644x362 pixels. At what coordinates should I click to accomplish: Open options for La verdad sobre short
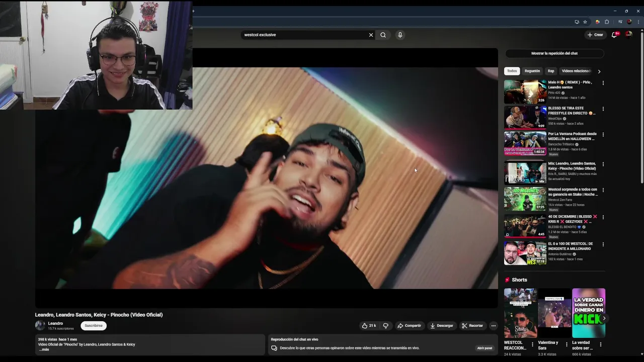600,344
